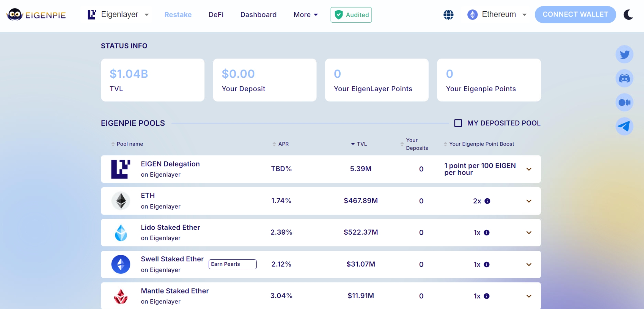
Task: Toggle dark mode moon icon
Action: (x=628, y=14)
